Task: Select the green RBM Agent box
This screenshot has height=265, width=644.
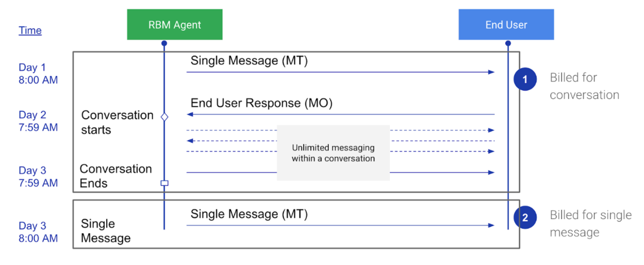Action: [174, 24]
